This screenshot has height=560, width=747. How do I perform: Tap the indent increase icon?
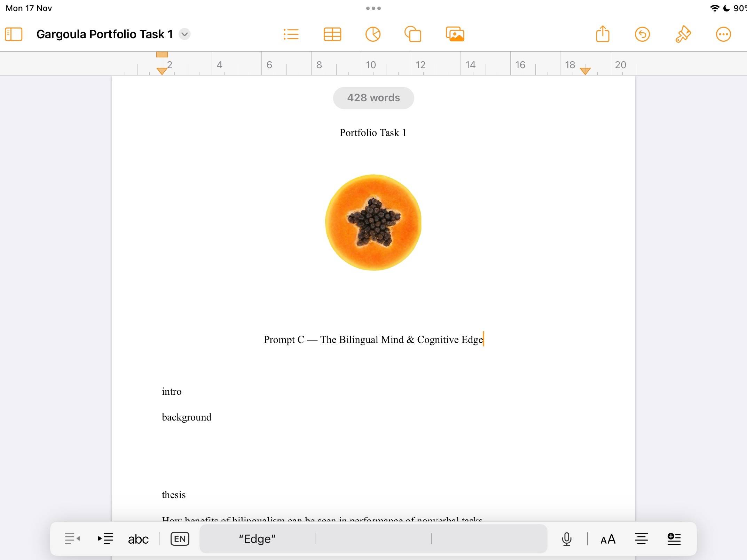[105, 538]
